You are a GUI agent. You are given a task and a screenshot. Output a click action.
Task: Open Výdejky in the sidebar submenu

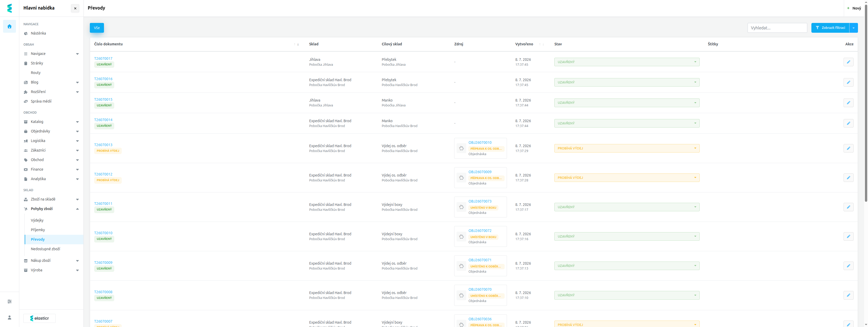coord(37,220)
